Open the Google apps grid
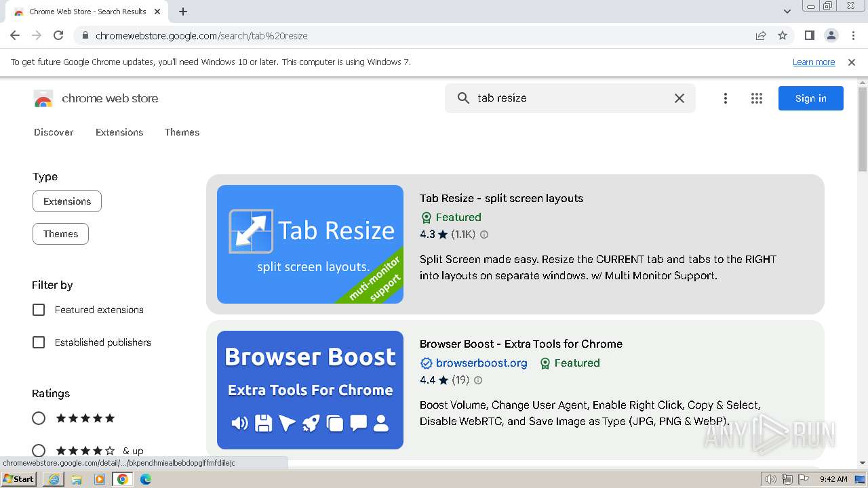This screenshot has height=488, width=868. 757,98
